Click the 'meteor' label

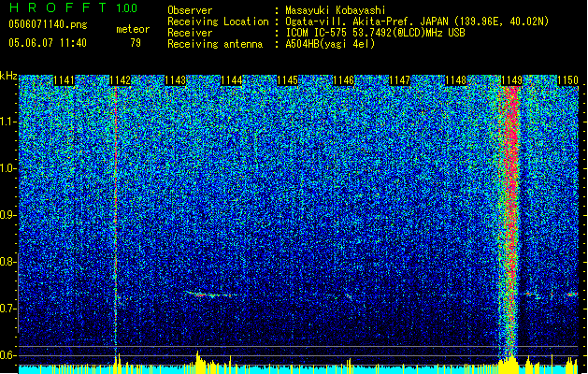[x=133, y=29]
